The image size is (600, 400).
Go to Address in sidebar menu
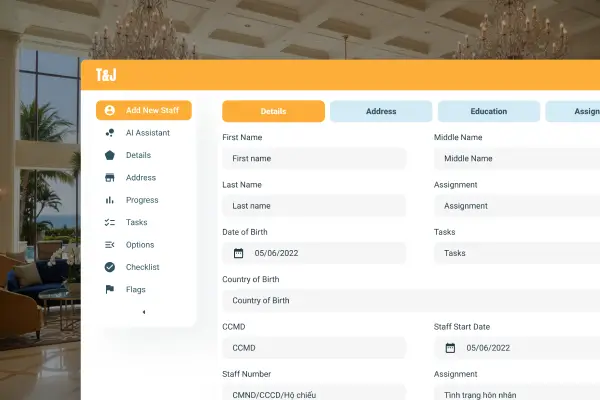click(144, 178)
